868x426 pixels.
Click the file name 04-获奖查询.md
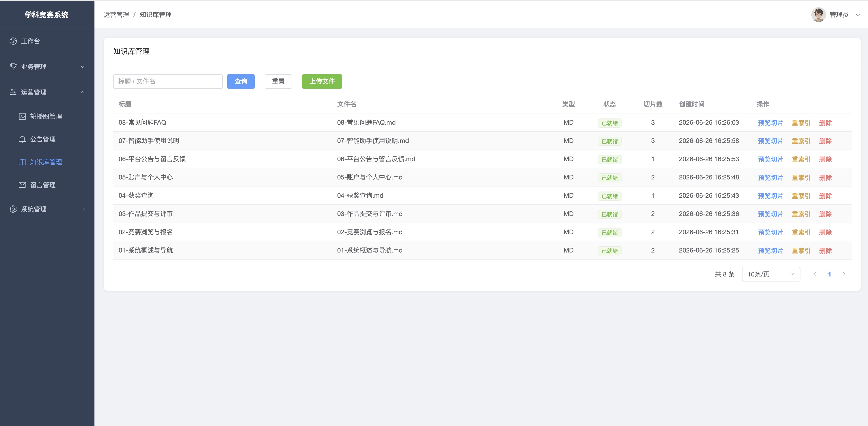(x=360, y=195)
